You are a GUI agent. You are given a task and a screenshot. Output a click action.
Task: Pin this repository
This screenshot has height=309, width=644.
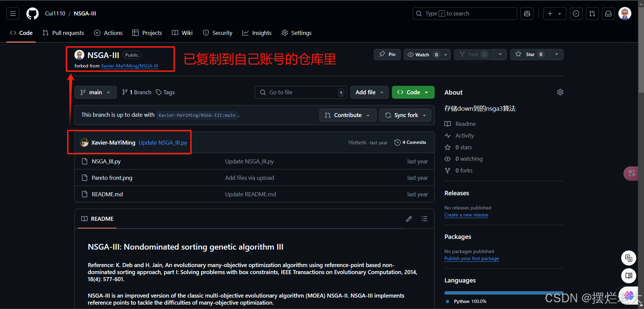click(x=387, y=54)
